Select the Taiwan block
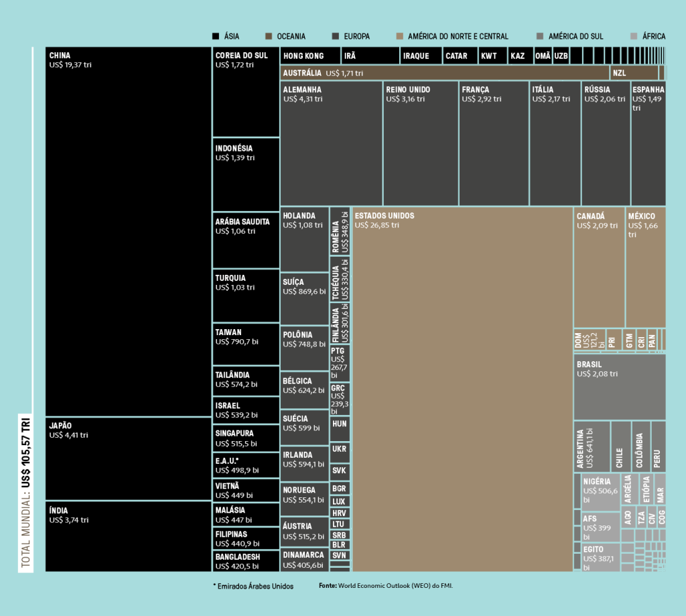Image resolution: width=686 pixels, height=616 pixels. (246, 344)
